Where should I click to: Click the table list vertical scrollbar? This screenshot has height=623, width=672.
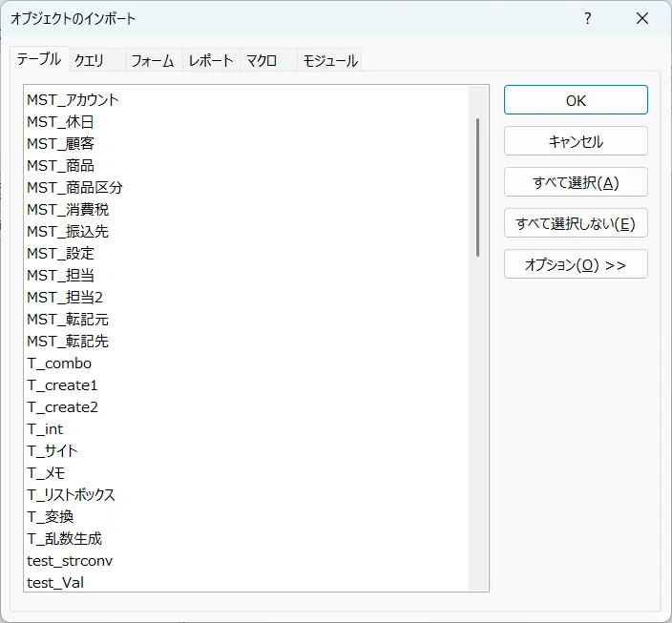click(x=477, y=186)
